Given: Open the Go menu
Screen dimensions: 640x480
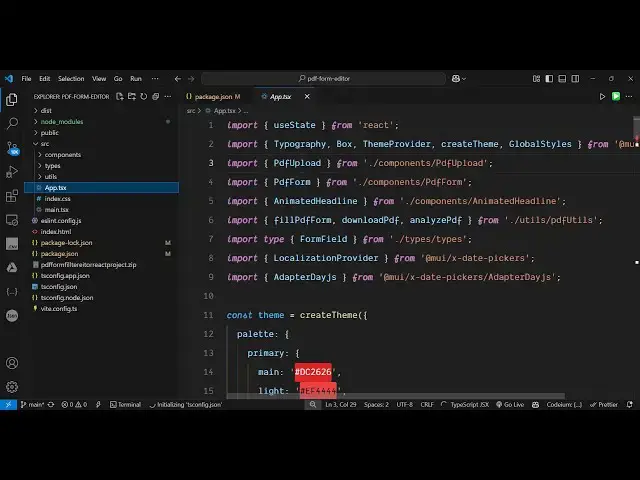Looking at the screenshot, I should 118,78.
